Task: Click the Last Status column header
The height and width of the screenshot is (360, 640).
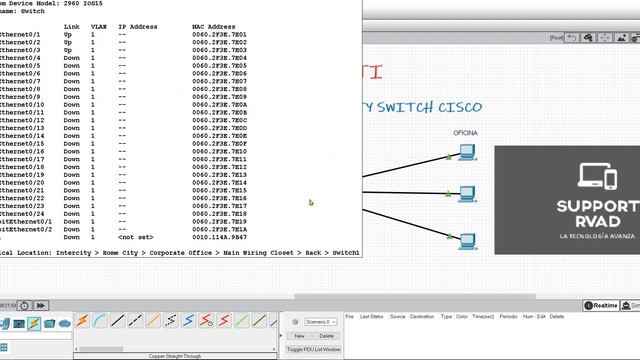Action: pos(371,316)
